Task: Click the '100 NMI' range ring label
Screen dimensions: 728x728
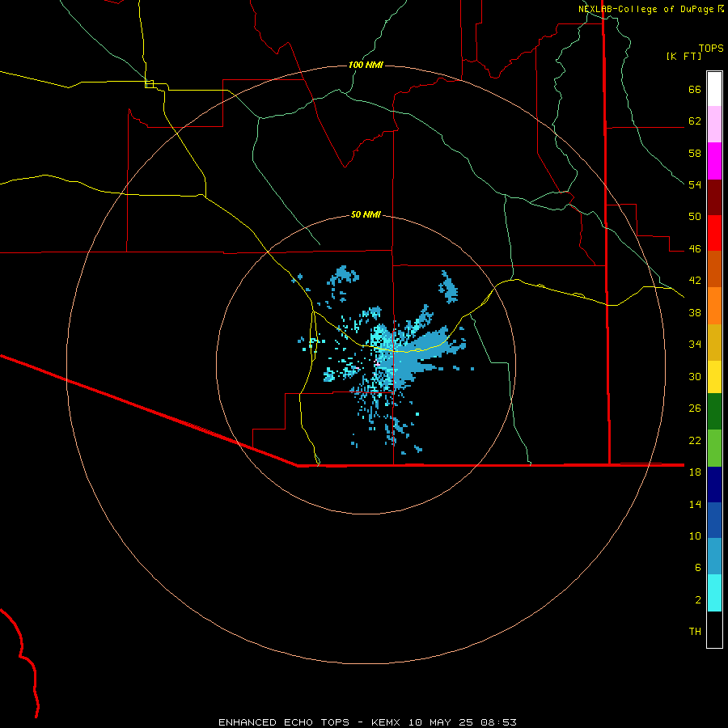Action: pos(366,65)
